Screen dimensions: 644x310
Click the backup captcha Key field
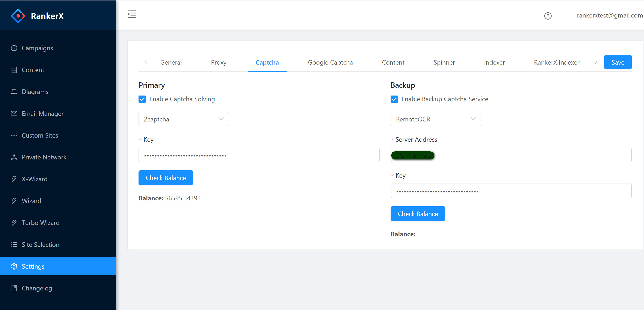click(x=511, y=191)
